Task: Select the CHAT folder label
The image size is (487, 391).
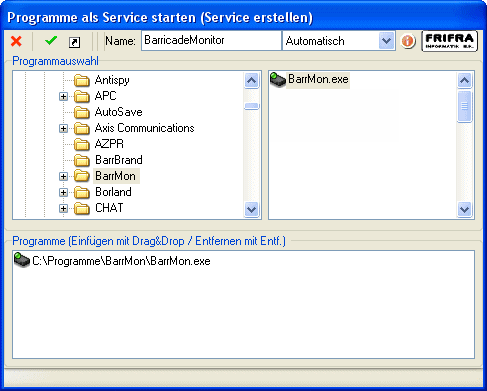Action: click(109, 208)
